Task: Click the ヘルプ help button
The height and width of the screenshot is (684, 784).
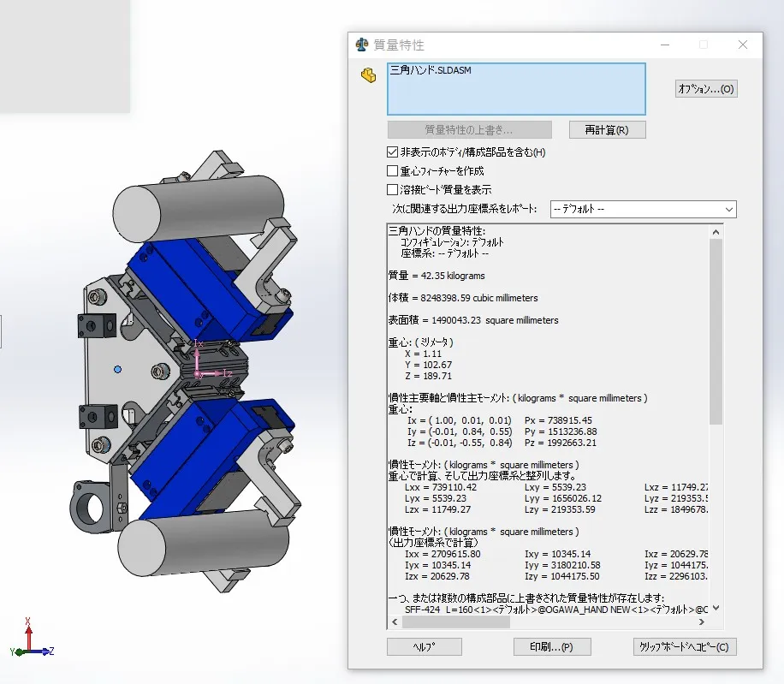Action: pos(424,647)
